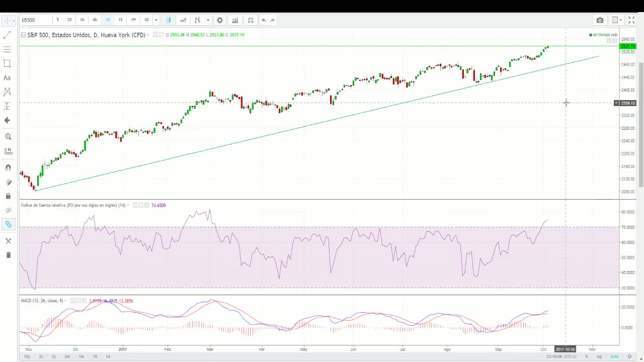Remove all drawings with trash icon
The height and width of the screenshot is (362, 644).
coord(8,255)
